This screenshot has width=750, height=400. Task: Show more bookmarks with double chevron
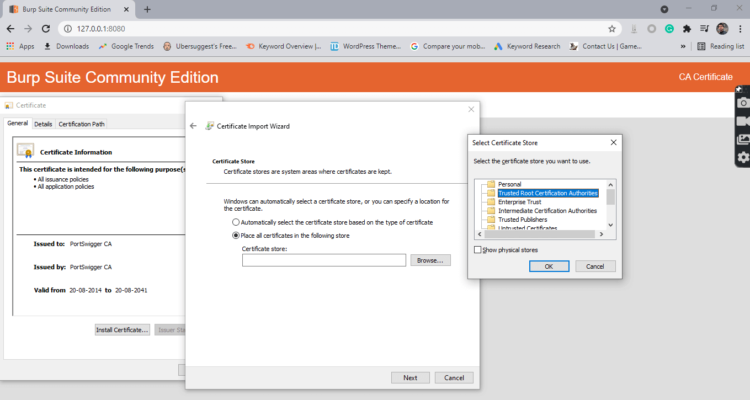tap(683, 46)
